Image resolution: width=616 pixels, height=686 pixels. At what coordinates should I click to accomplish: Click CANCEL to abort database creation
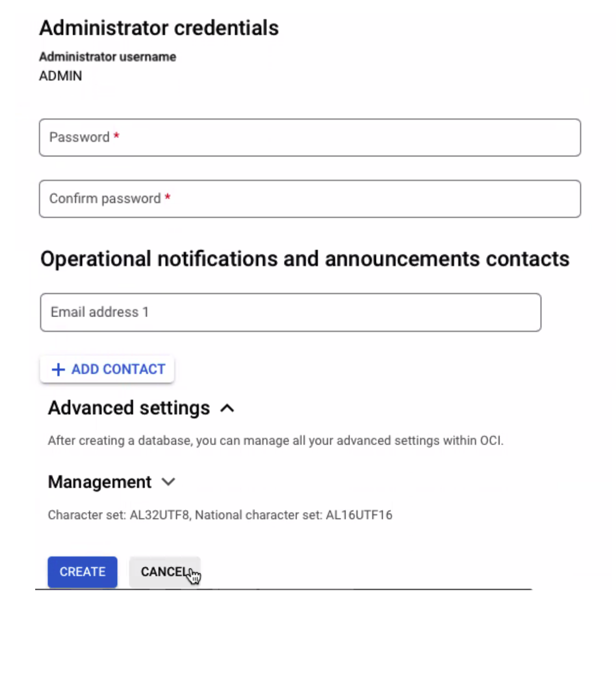click(x=164, y=572)
